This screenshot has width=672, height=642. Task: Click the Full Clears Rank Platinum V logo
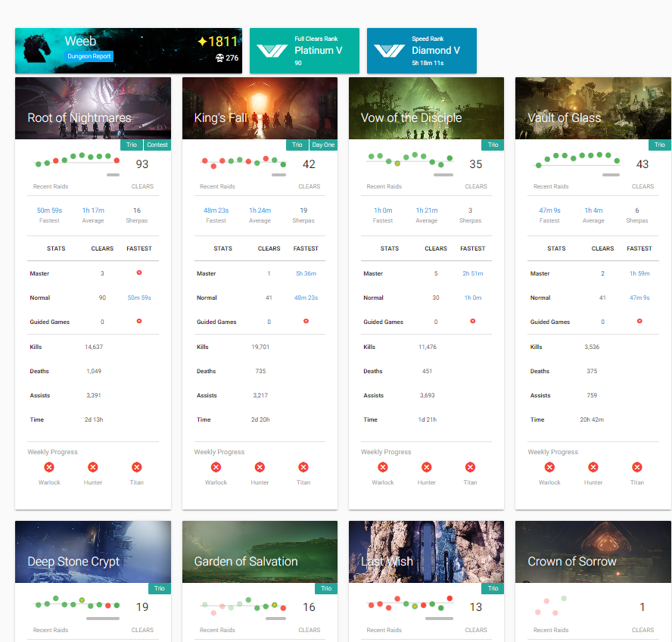coord(272,51)
